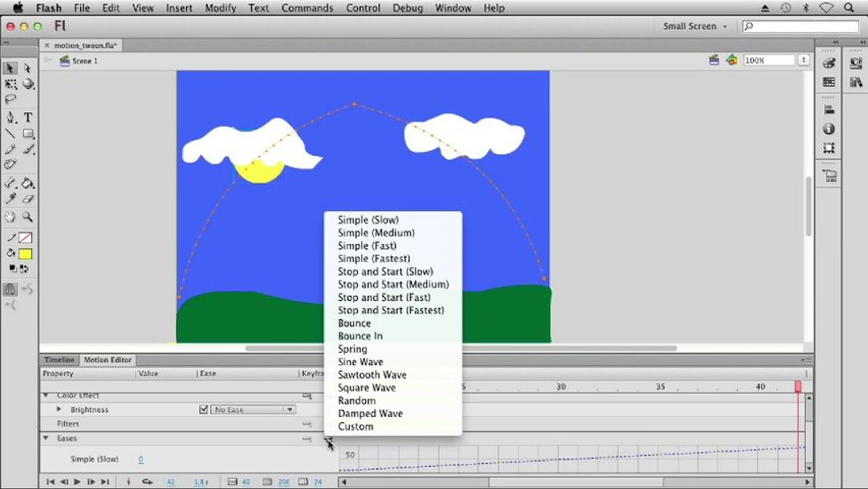Switch to the Motion Editor tab
The image size is (868, 489).
[x=107, y=360]
